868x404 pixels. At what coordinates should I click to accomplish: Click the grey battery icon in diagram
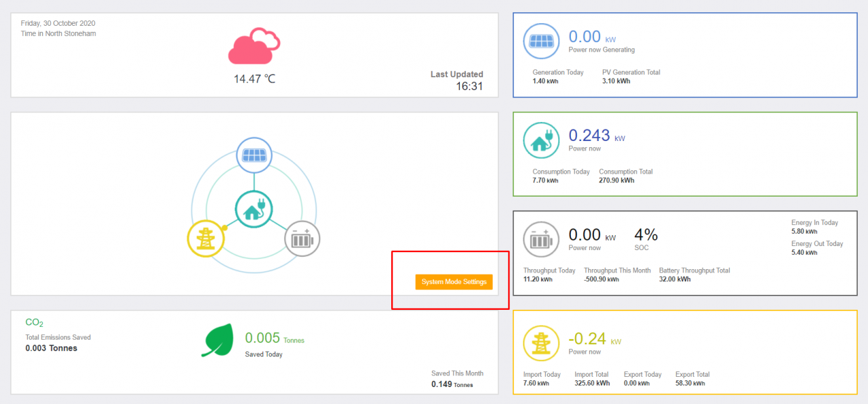pos(302,239)
